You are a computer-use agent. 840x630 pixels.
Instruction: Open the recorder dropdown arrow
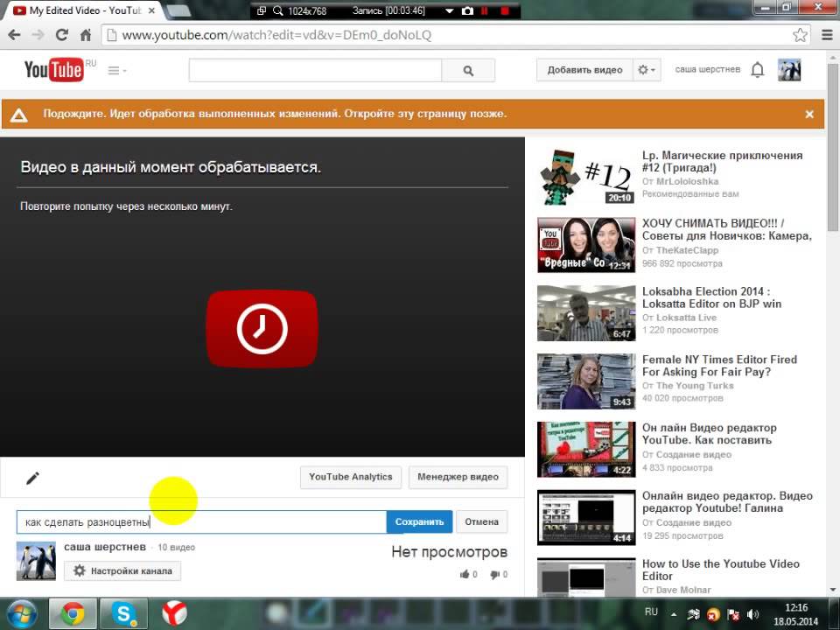tap(449, 11)
